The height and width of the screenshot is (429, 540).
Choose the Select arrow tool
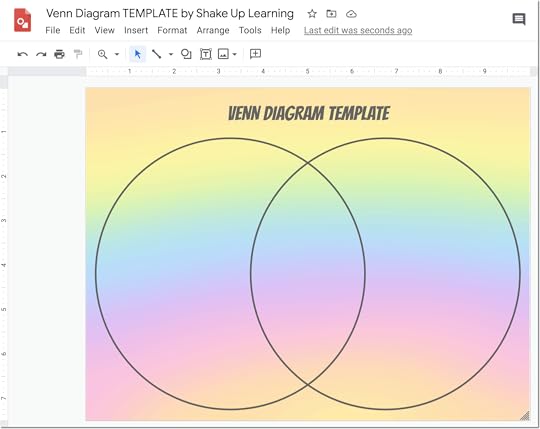point(137,54)
